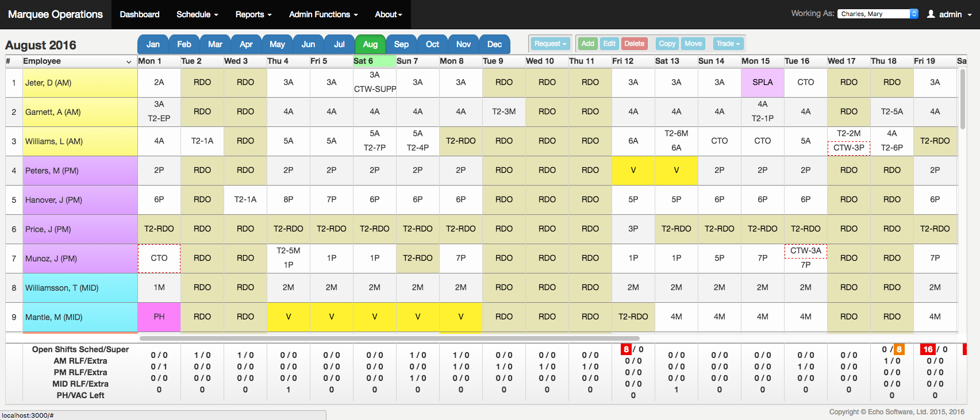Open the Request dropdown button
The height and width of the screenshot is (420, 980).
[550, 44]
